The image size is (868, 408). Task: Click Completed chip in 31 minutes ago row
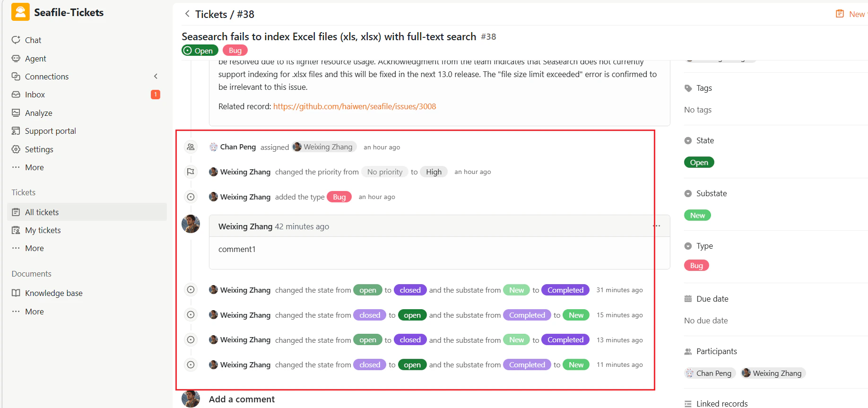[565, 290]
